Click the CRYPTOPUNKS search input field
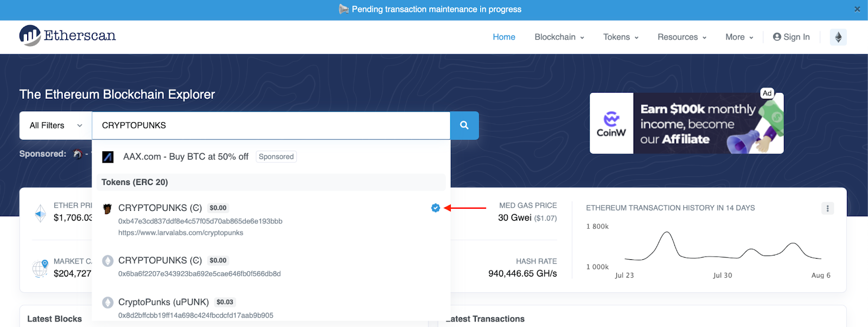 point(271,125)
